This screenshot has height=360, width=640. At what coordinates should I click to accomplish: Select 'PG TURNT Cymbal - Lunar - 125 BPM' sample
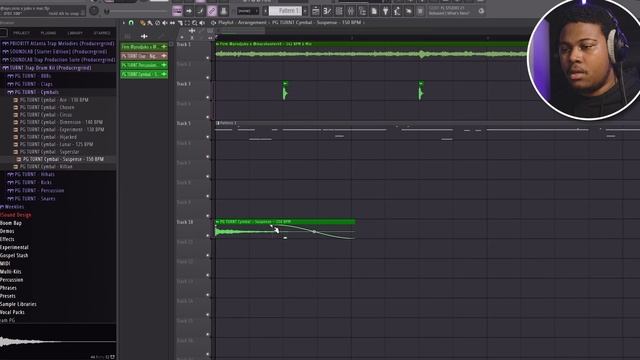coord(56,144)
